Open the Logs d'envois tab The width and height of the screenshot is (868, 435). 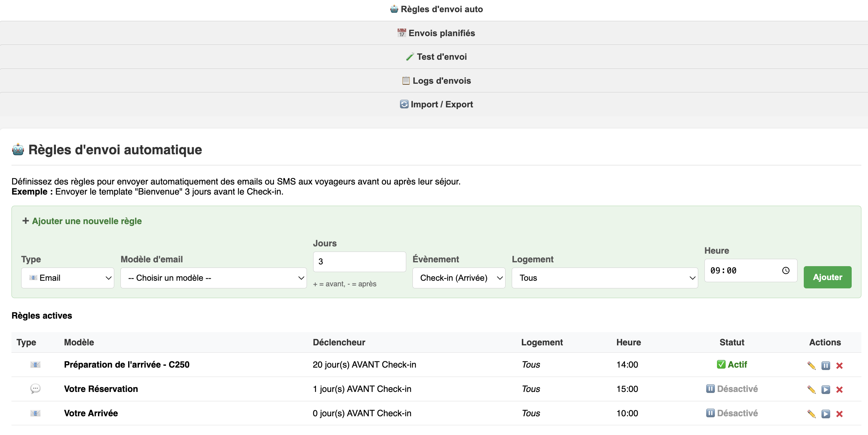[436, 81]
